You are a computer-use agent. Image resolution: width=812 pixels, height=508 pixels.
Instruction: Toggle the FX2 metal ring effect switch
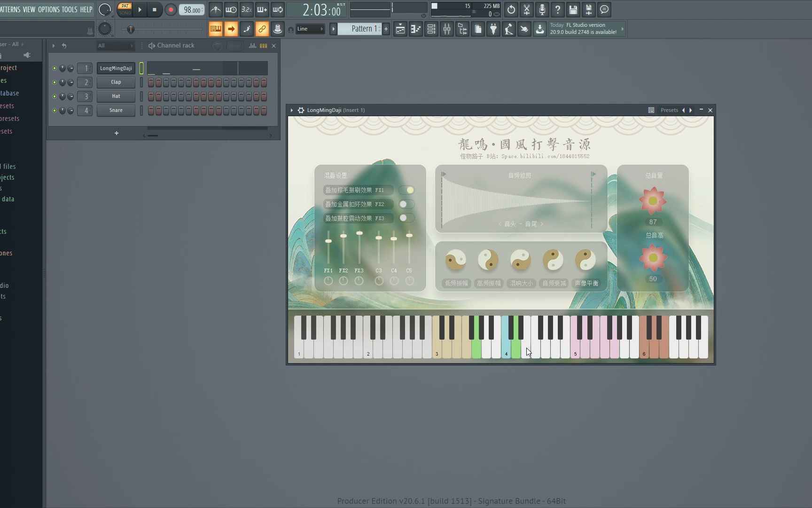(x=407, y=204)
